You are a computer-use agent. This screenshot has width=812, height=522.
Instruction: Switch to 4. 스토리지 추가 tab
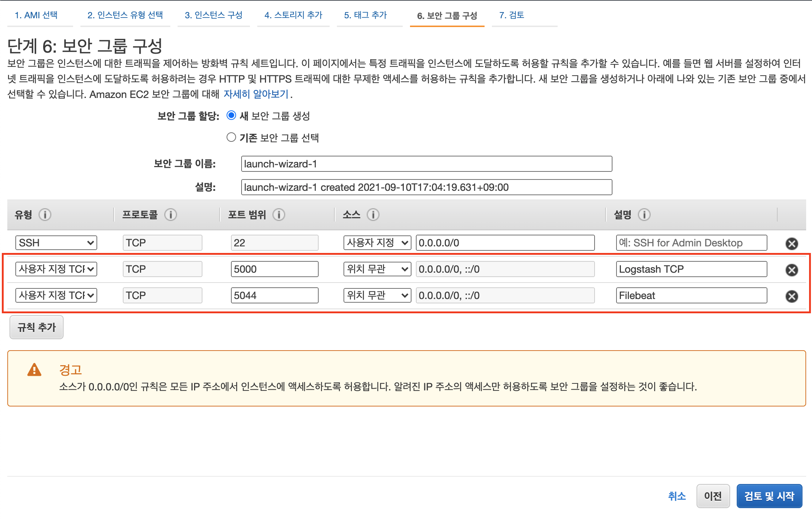(293, 15)
